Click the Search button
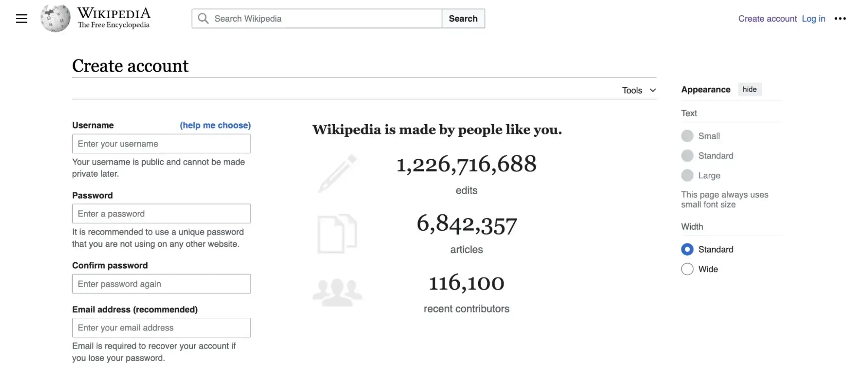The width and height of the screenshot is (868, 369). (x=463, y=19)
